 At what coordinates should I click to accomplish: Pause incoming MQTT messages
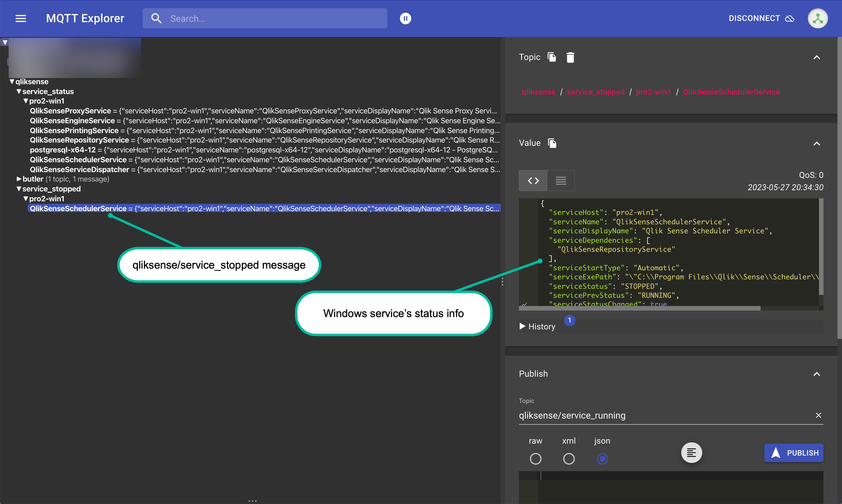pos(405,18)
